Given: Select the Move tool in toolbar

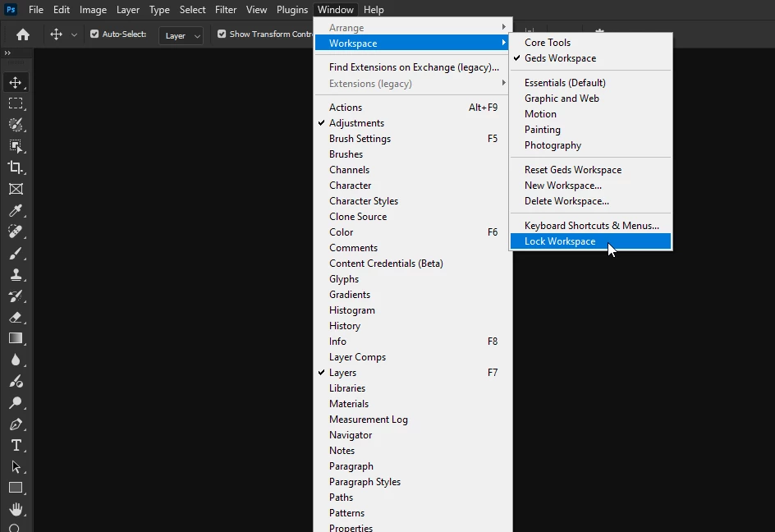Looking at the screenshot, I should pyautogui.click(x=16, y=83).
